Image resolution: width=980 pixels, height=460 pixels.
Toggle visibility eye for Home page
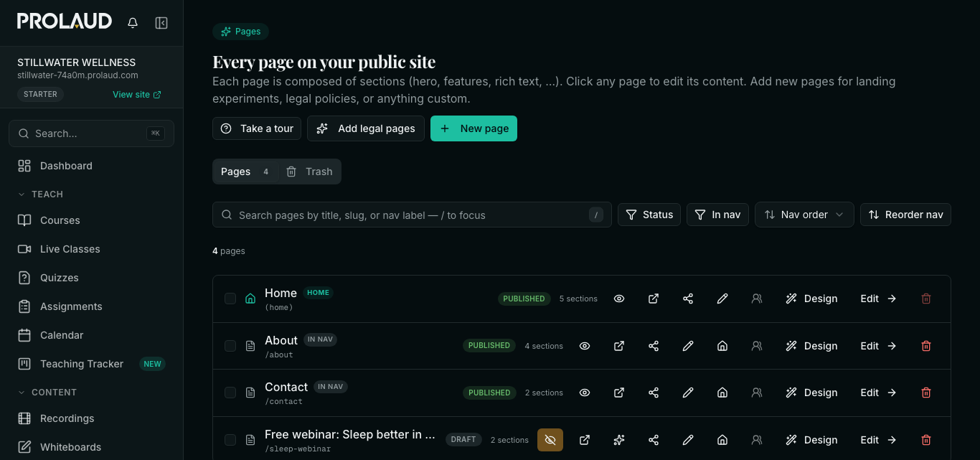[x=619, y=299]
